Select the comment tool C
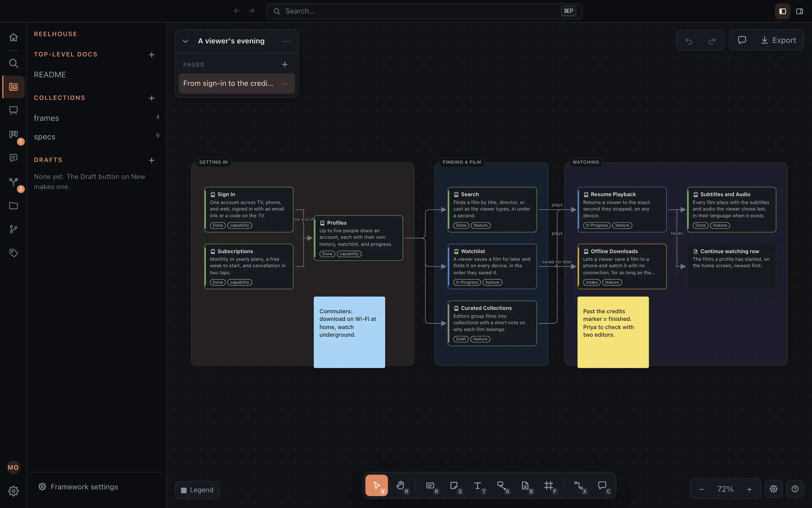812x508 pixels. [603, 486]
